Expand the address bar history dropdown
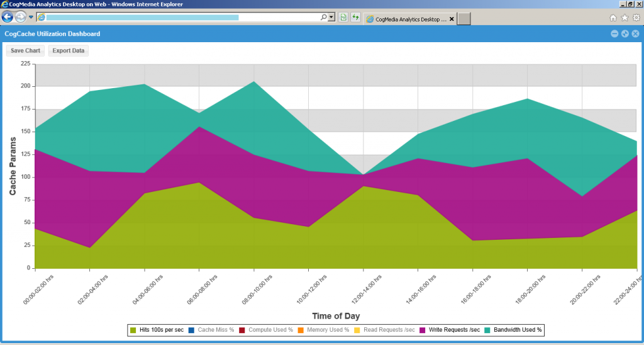 tap(331, 18)
